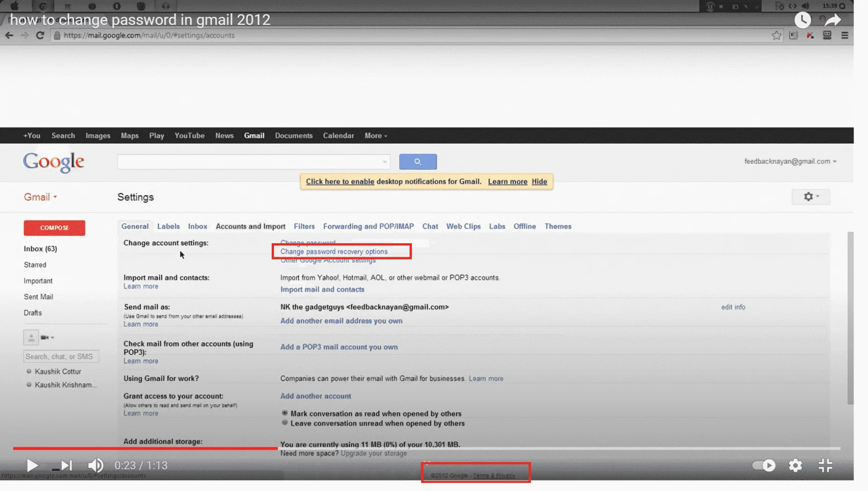Click Enable desktop notifications link
868x491 pixels.
click(340, 182)
